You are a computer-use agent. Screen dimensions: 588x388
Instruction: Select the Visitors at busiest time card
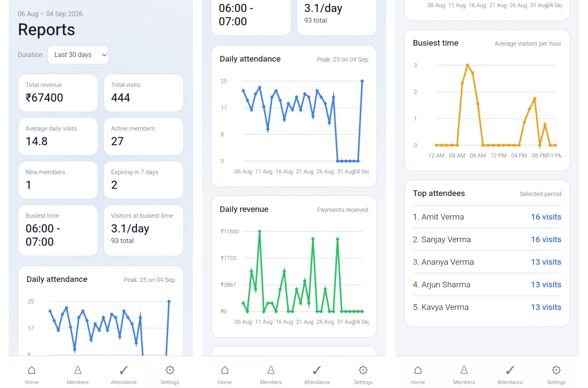144,230
